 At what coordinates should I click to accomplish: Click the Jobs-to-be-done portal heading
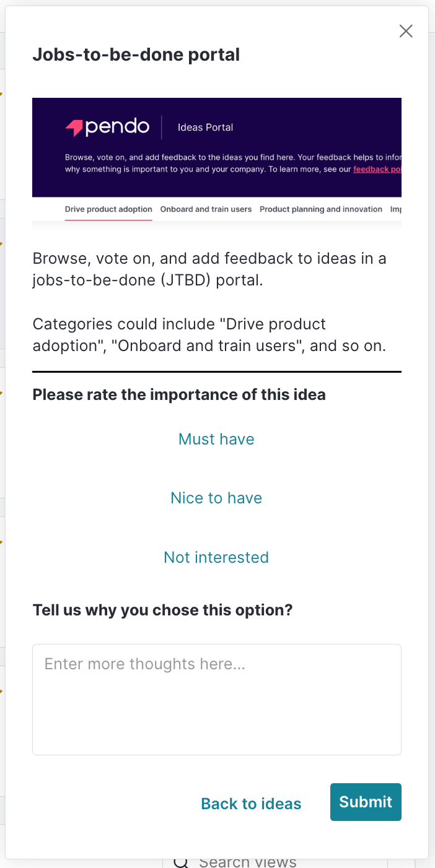click(x=136, y=54)
